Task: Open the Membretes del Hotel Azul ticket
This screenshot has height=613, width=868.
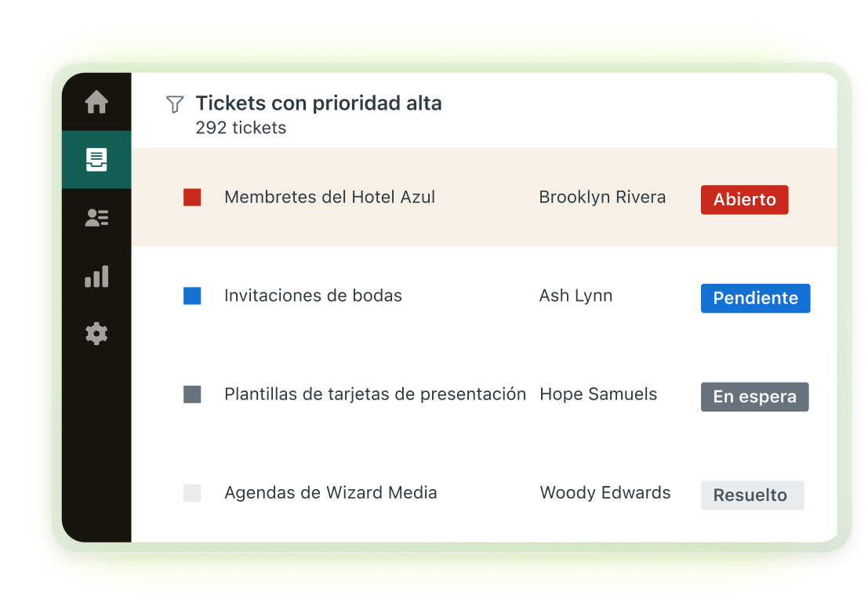Action: [329, 197]
